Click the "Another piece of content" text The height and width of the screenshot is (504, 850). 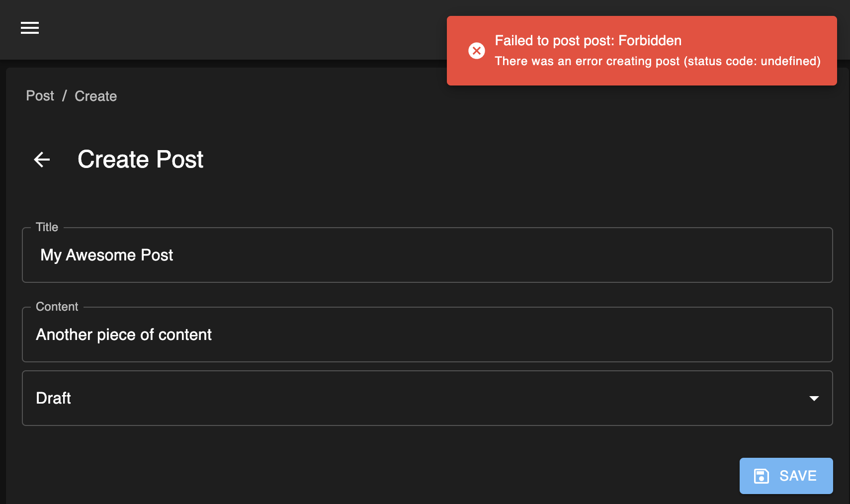[x=124, y=335]
